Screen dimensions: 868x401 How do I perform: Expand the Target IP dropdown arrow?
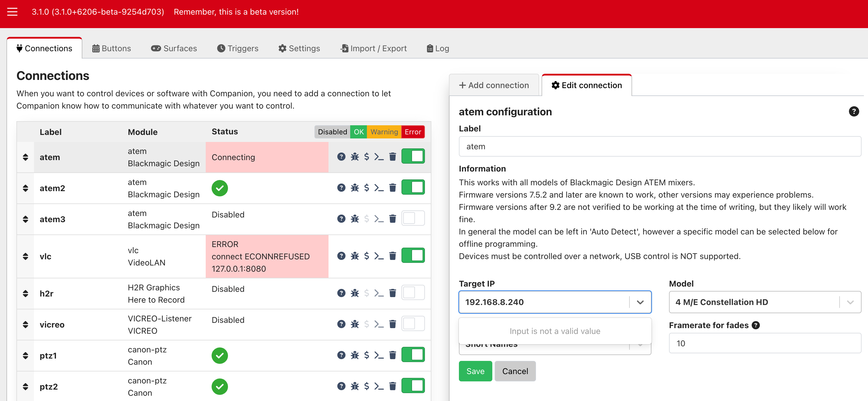point(640,302)
